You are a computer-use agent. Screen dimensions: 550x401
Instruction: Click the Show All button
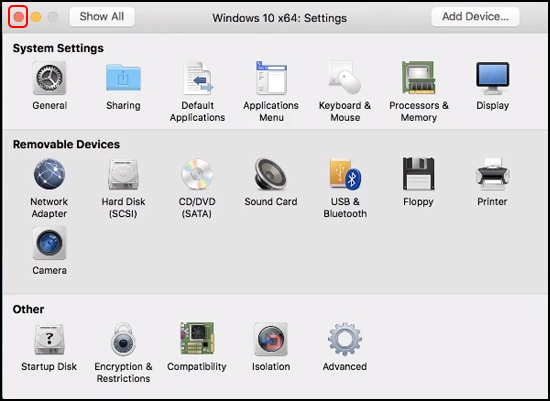pyautogui.click(x=102, y=16)
